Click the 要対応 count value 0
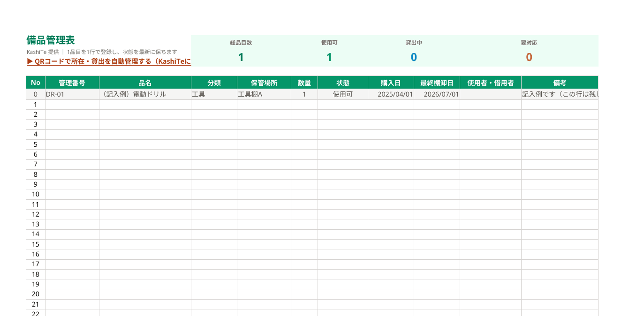Image resolution: width=644 pixels, height=316 pixels. pos(529,57)
